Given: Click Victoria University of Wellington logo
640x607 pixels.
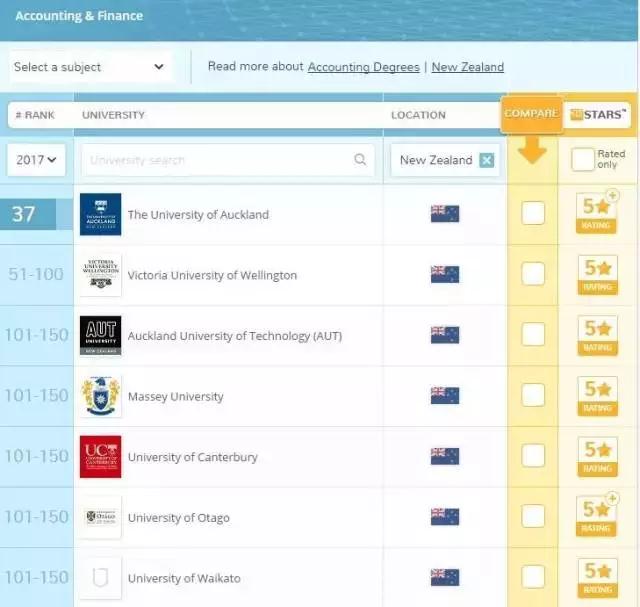Looking at the screenshot, I should click(x=100, y=275).
